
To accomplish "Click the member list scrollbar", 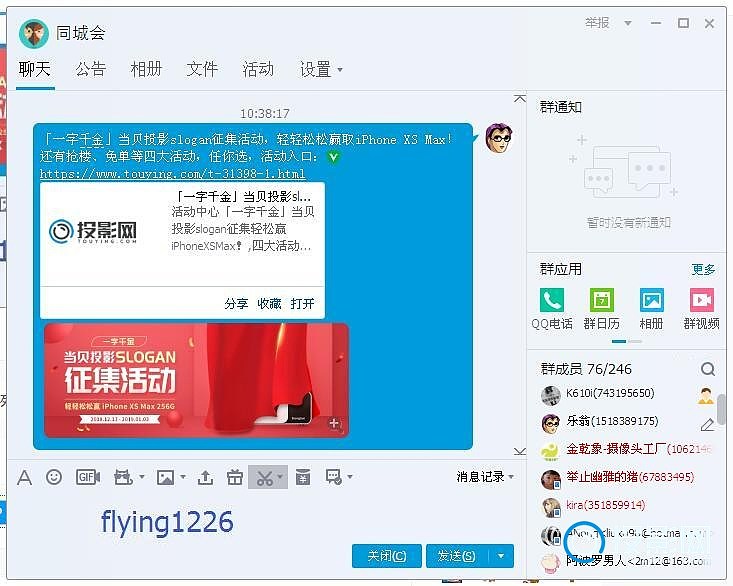I will (721, 409).
